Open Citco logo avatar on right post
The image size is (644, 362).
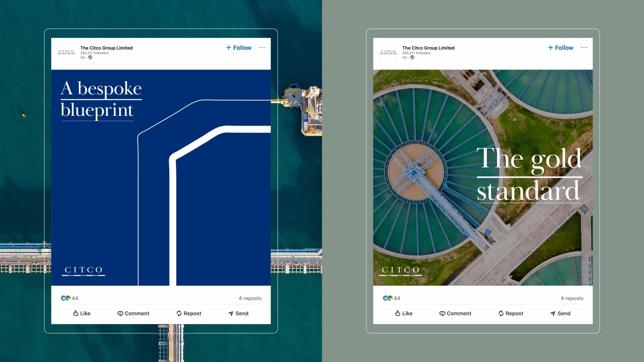pyautogui.click(x=388, y=52)
